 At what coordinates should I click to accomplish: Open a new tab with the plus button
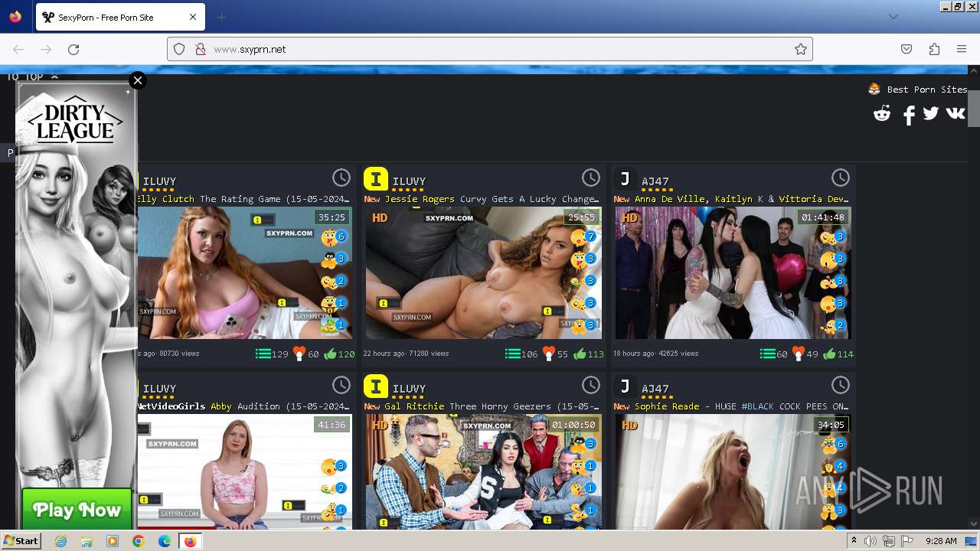(222, 17)
